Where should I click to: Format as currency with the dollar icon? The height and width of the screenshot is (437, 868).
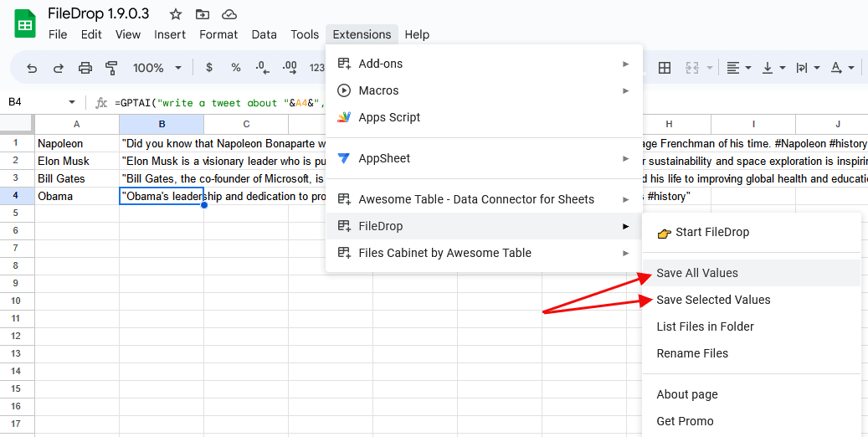coord(208,68)
